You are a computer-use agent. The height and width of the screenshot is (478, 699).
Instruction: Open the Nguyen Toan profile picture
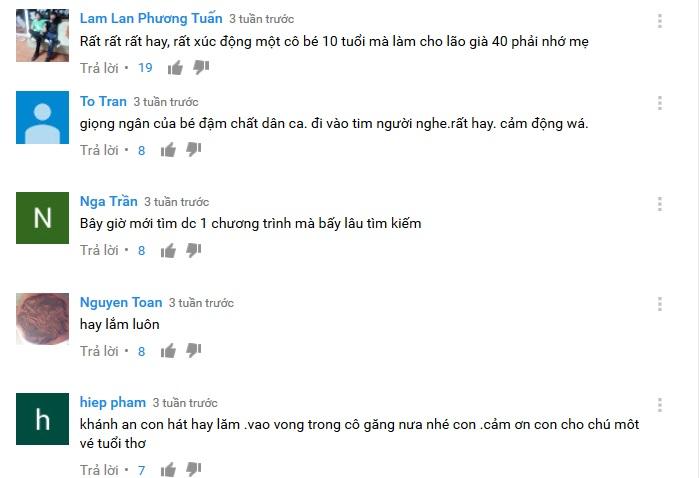point(42,319)
